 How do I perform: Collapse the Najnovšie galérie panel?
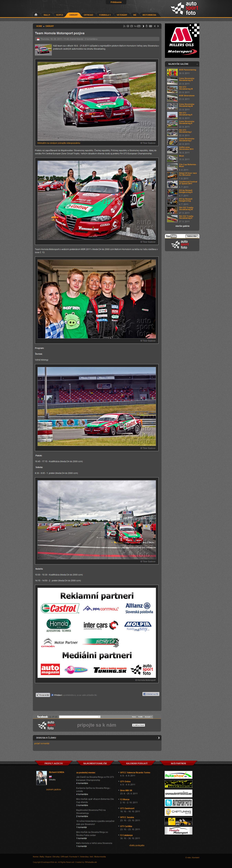click(x=197, y=64)
